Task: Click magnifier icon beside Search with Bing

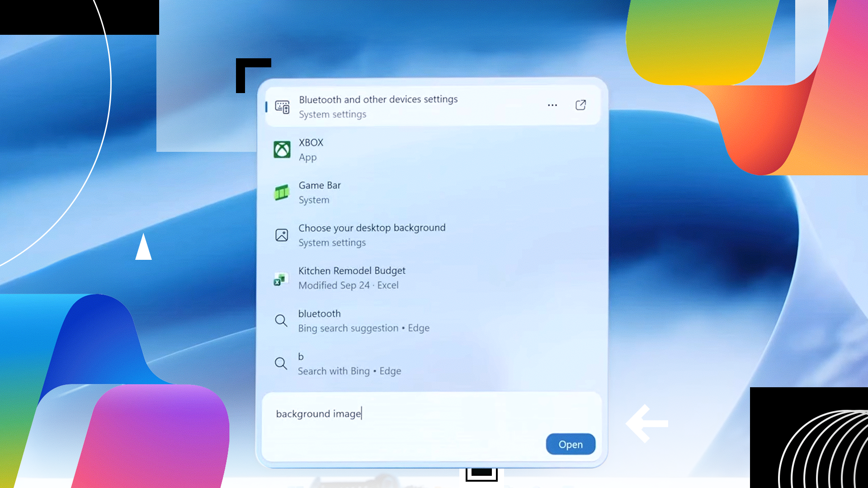Action: [x=281, y=363]
